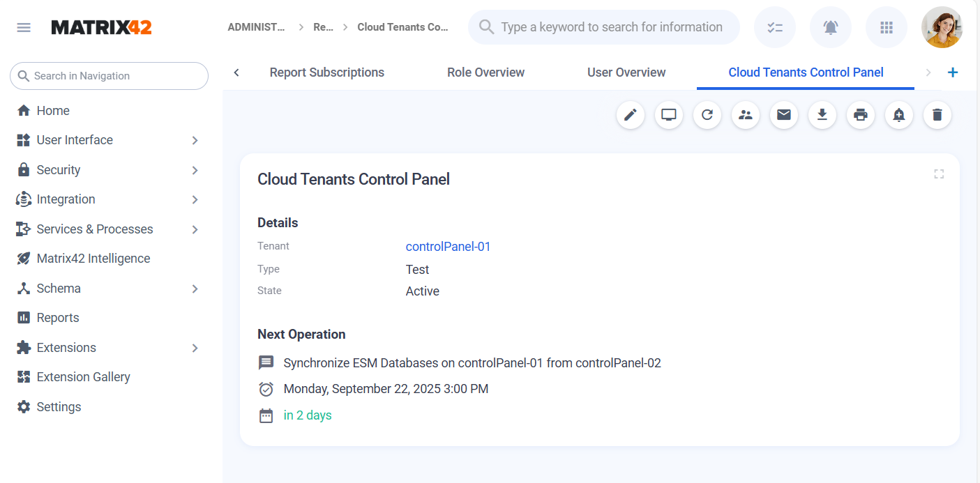This screenshot has width=980, height=483.
Task: Switch to Role Overview tab
Action: click(486, 72)
